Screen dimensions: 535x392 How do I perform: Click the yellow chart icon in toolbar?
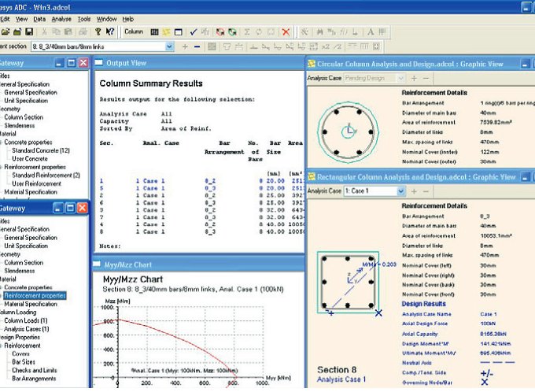[x=166, y=32]
